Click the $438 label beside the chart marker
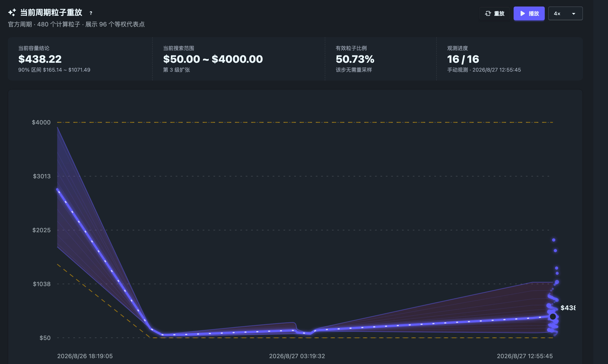The height and width of the screenshot is (364, 608). pos(568,308)
